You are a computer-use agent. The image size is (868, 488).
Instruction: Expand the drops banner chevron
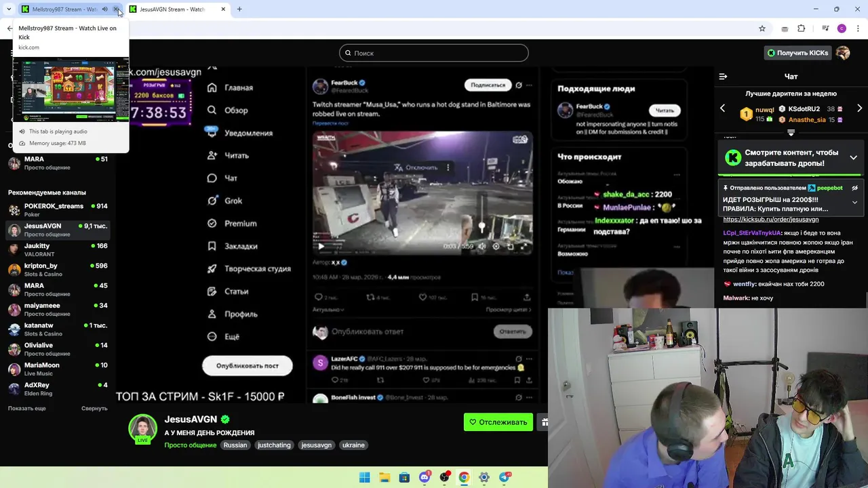click(853, 157)
